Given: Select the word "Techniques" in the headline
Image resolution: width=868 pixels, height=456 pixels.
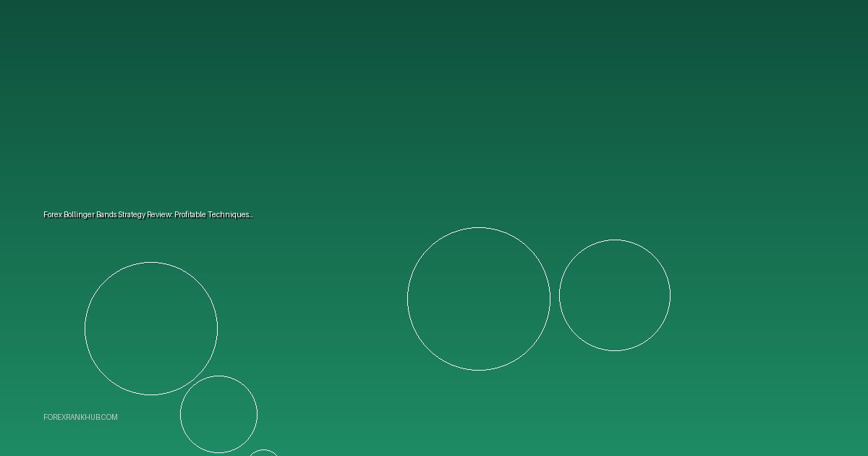Looking at the screenshot, I should tap(228, 215).
